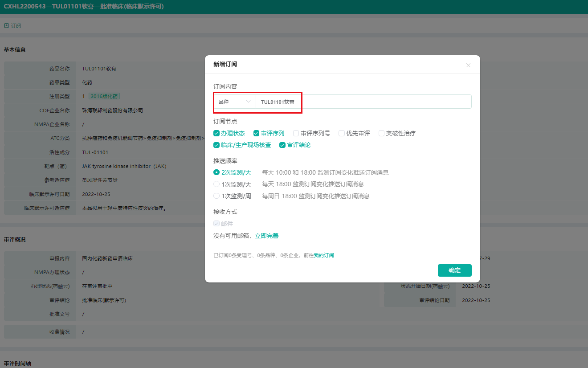
Task: Choose 1次监测/周 weekly monitoring
Action: [216, 196]
